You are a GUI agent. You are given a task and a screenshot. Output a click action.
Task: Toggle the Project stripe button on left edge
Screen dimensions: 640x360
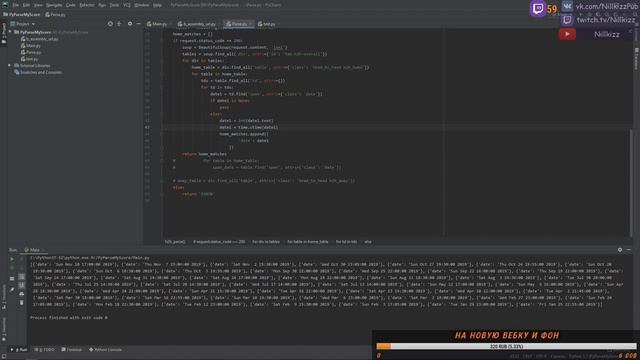click(x=4, y=33)
